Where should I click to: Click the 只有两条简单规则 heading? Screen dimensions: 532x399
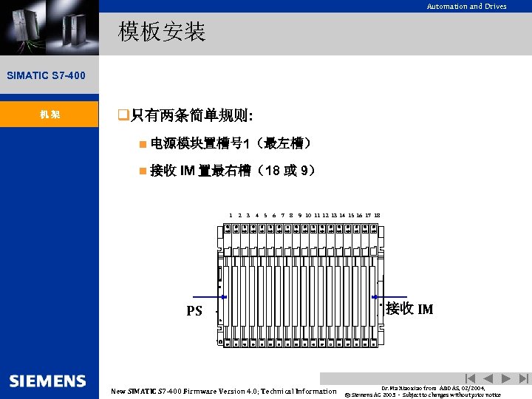point(191,115)
